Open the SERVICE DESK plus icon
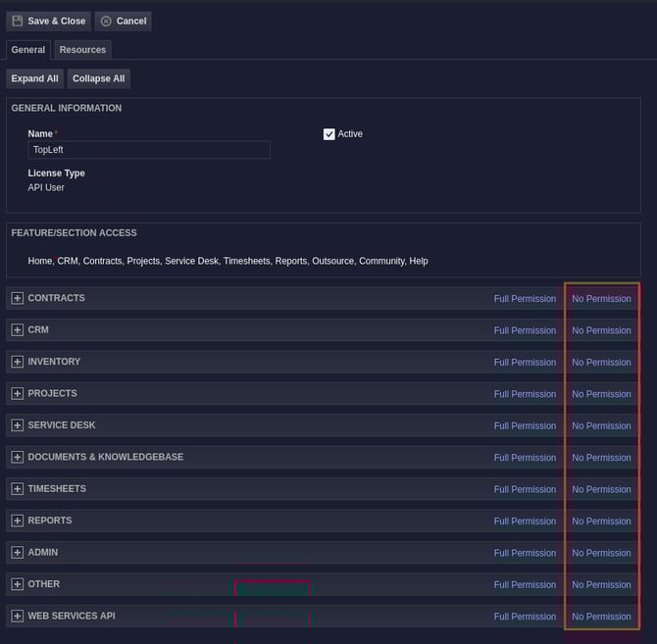 coord(18,425)
